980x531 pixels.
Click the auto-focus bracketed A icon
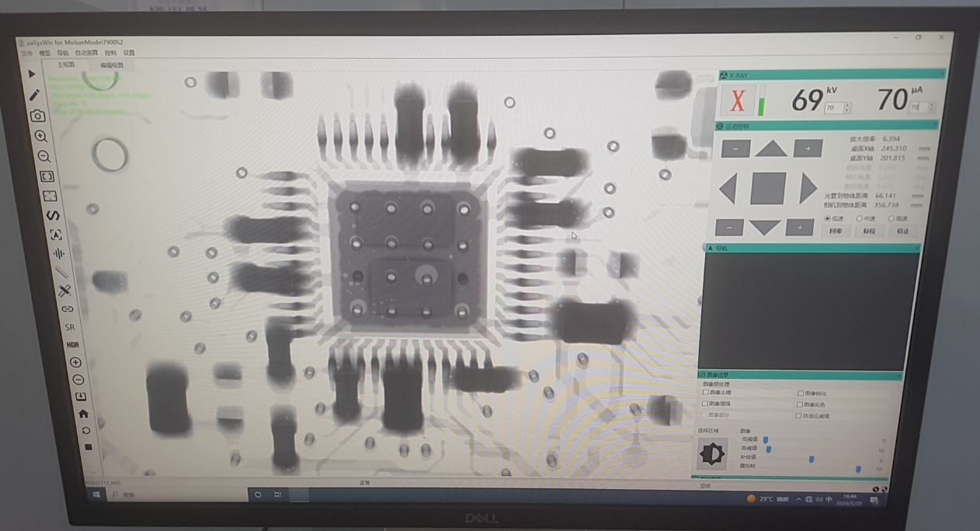click(56, 234)
